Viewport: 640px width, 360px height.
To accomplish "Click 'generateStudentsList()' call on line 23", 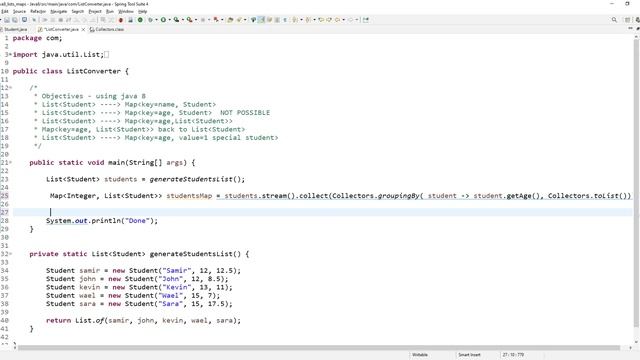I will point(196,179).
